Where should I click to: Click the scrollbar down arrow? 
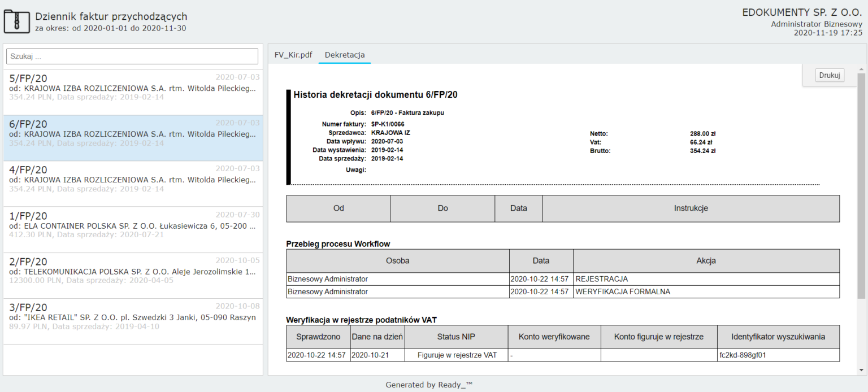861,370
